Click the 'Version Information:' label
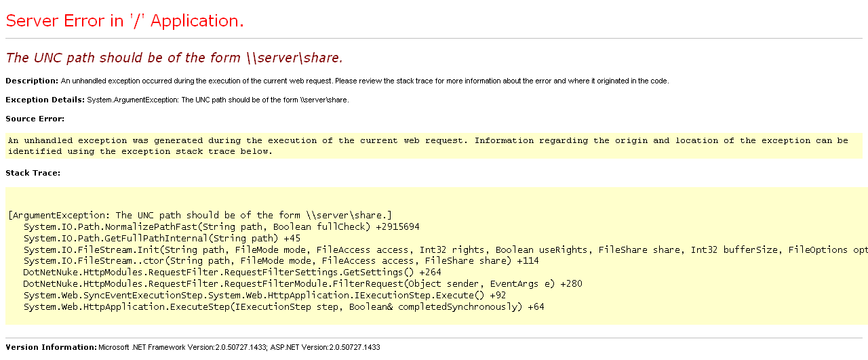Viewport: 868px width, 360px height. point(52,347)
